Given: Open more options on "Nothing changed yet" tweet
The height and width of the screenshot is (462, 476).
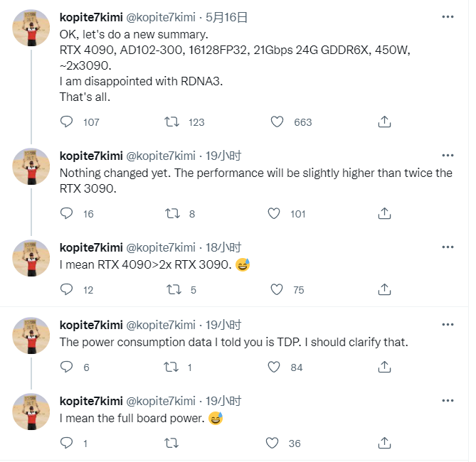Looking at the screenshot, I should (447, 156).
